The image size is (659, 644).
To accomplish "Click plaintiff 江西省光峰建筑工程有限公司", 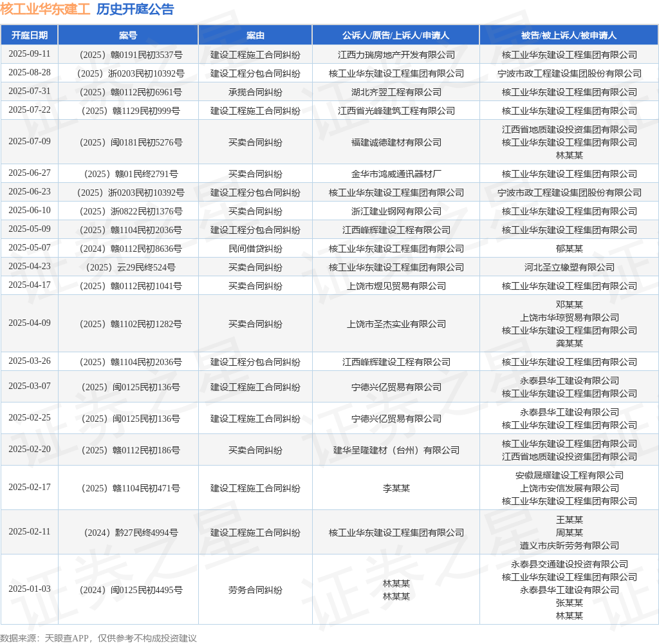I will [396, 111].
